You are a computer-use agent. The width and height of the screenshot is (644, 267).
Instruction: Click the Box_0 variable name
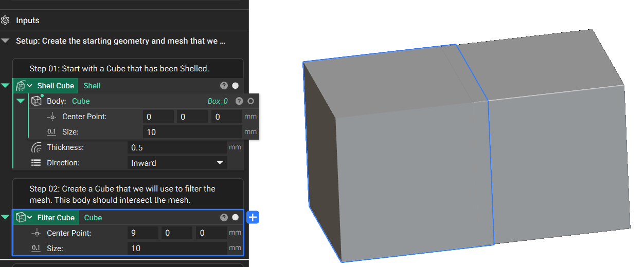coord(218,101)
